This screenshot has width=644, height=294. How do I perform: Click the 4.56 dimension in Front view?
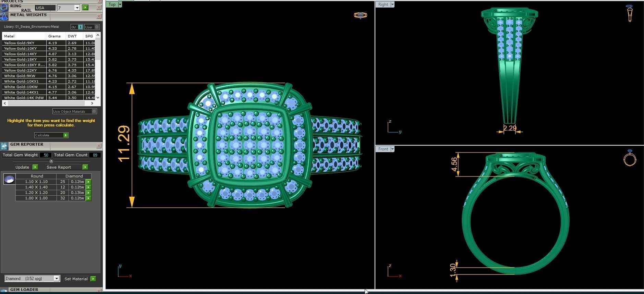(x=454, y=164)
